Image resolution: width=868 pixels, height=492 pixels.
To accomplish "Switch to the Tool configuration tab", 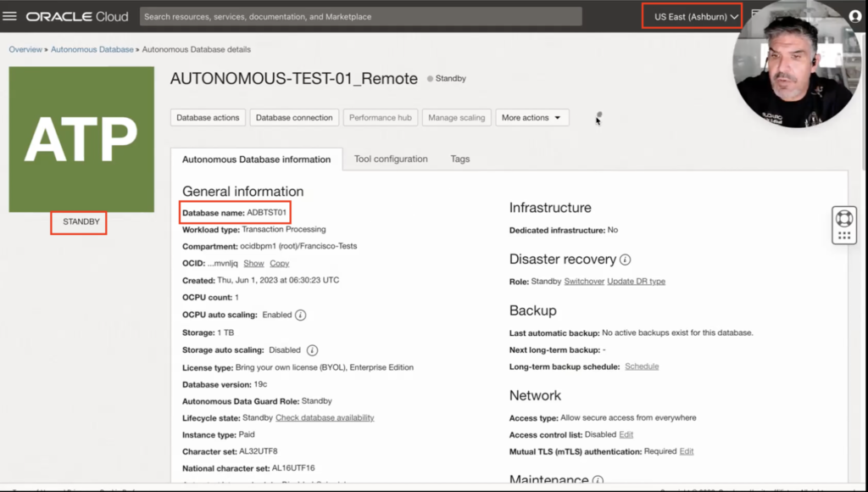I will (391, 159).
